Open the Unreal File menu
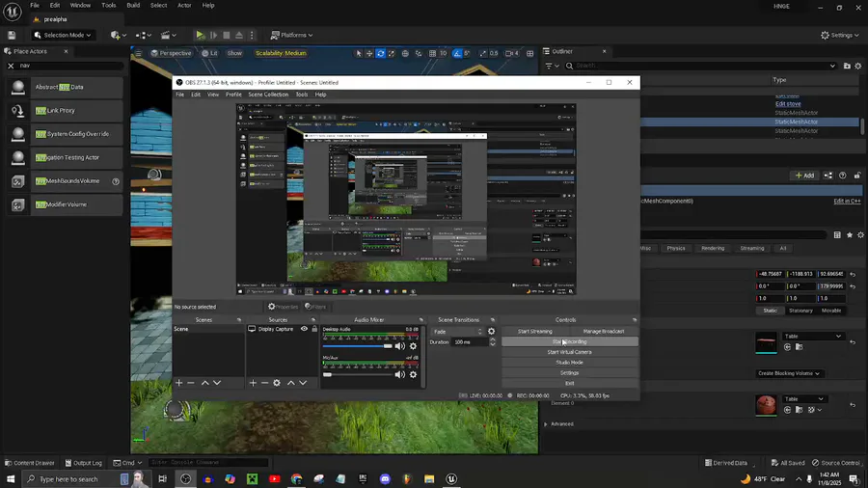Viewport: 868px width, 488px height. point(35,5)
